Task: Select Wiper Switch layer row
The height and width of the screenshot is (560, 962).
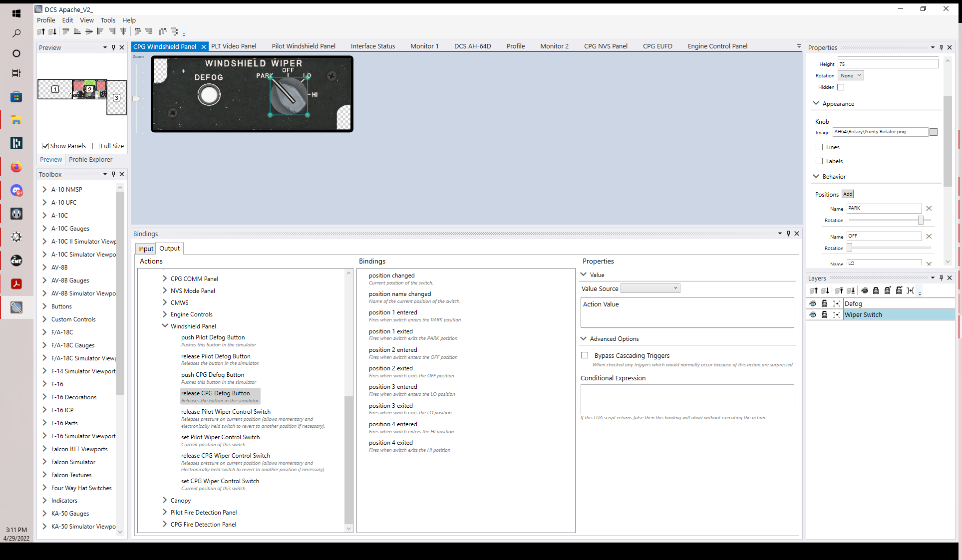Action: (x=881, y=315)
